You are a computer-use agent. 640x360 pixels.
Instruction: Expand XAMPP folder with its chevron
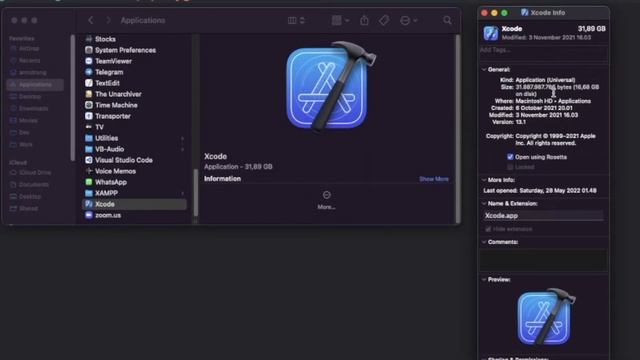[182, 193]
